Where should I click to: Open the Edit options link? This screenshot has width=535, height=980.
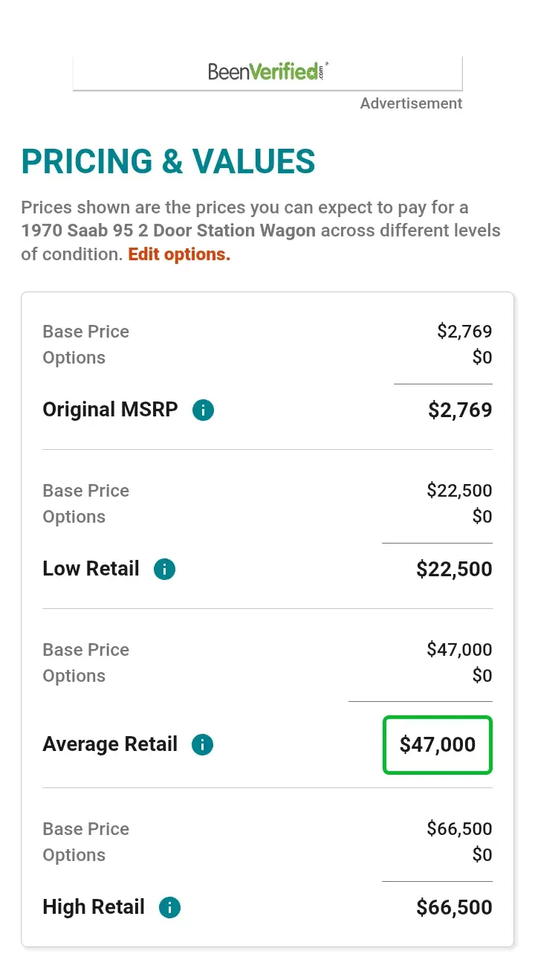pyautogui.click(x=179, y=254)
